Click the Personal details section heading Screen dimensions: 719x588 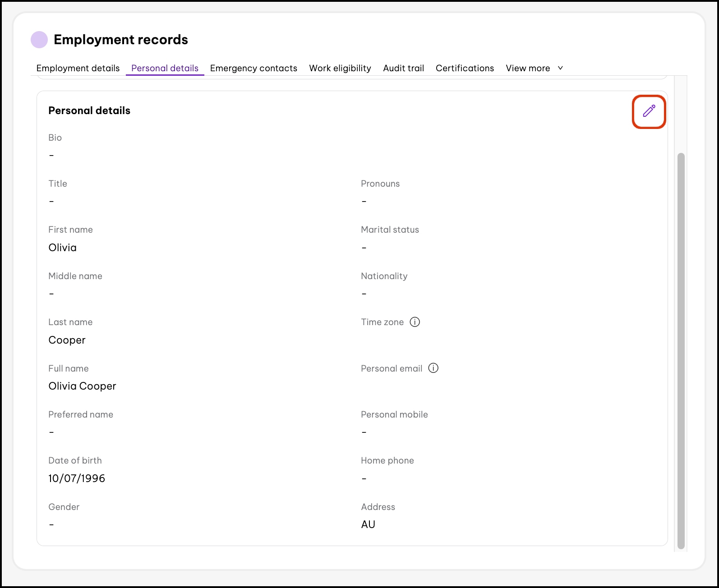pyautogui.click(x=89, y=110)
